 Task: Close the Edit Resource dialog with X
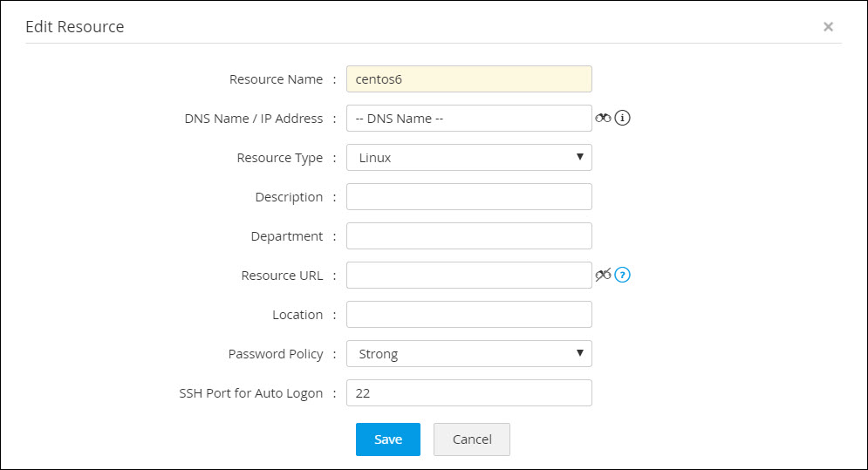(x=828, y=27)
